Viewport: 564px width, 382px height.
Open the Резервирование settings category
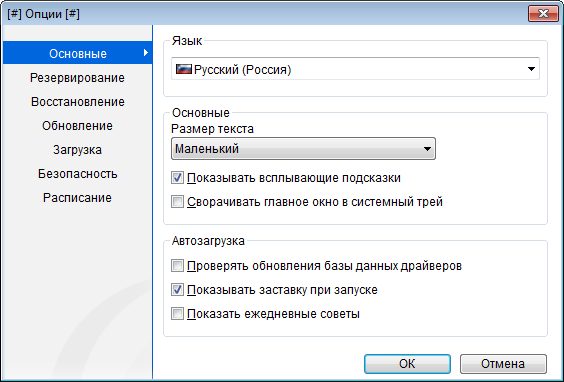click(78, 77)
